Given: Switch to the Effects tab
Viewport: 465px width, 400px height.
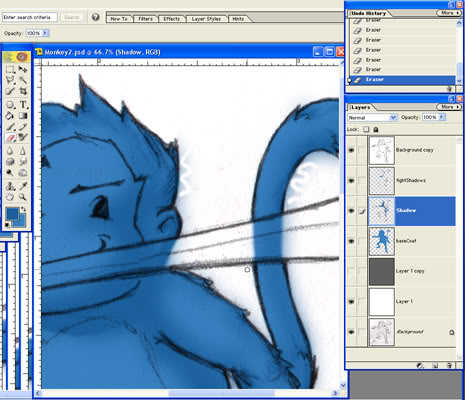Looking at the screenshot, I should pyautogui.click(x=171, y=19).
